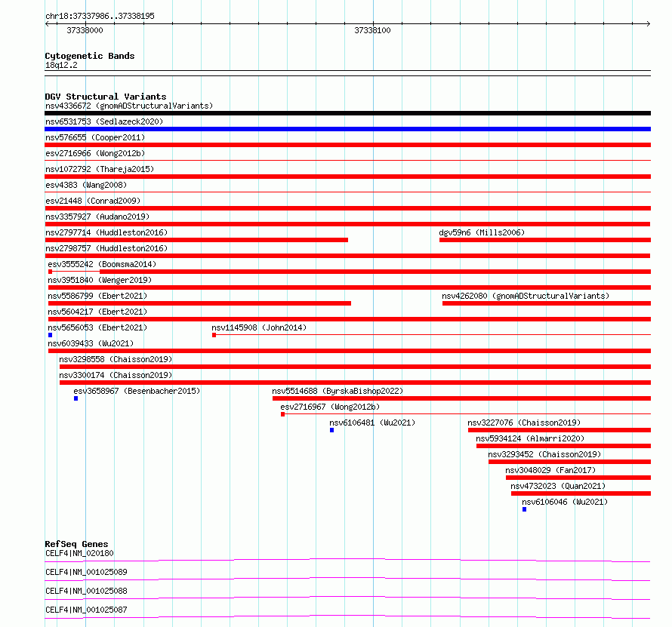Screen dimensions: 672x627
Task: Open nsv4262080 (gnomADStructuralVariants) variant
Action: [526, 296]
